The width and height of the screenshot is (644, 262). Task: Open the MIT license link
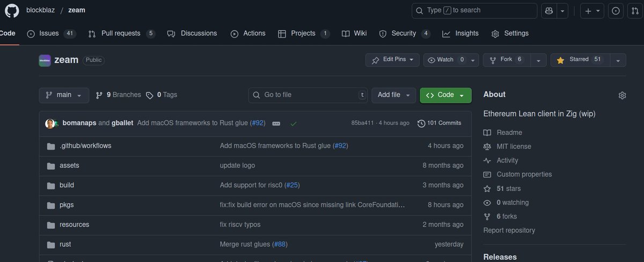507,147
